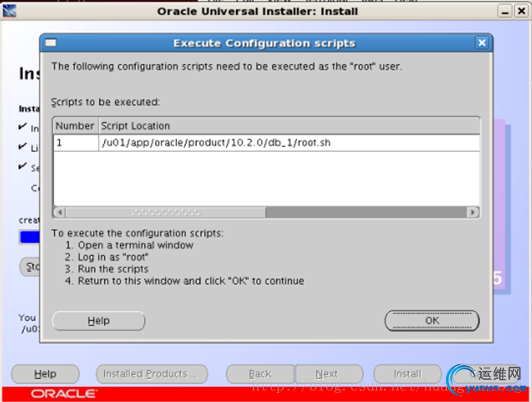The width and height of the screenshot is (532, 402).
Task: Close the Oracle Universal Installer window
Action: click(521, 11)
